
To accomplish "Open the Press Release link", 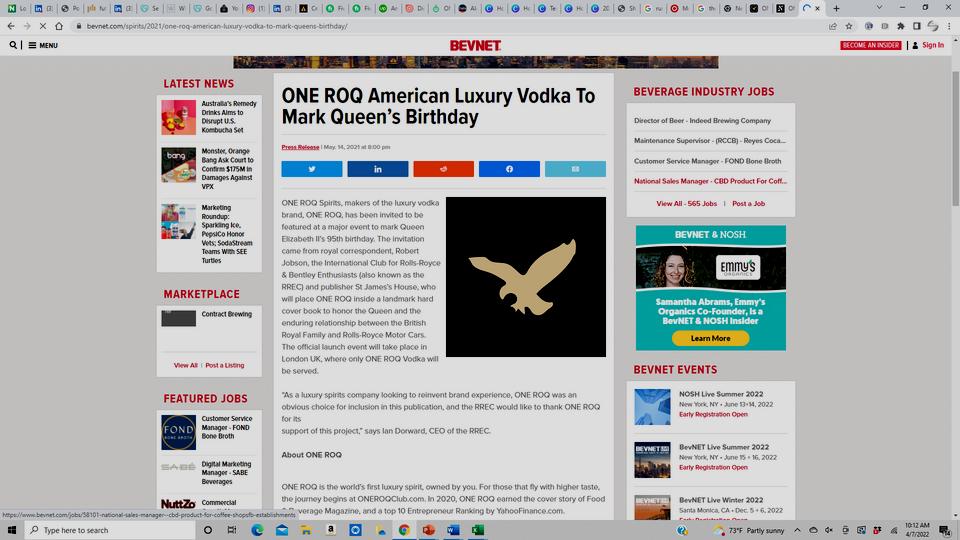I will 300,147.
